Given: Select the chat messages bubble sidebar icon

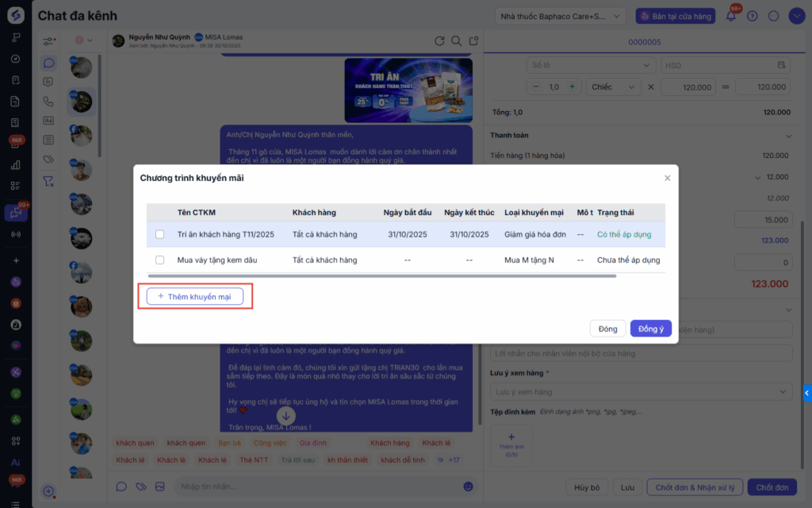Looking at the screenshot, I should 48,63.
